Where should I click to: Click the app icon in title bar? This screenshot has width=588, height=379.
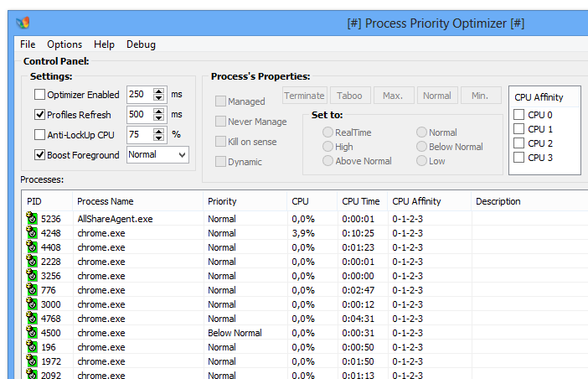pyautogui.click(x=23, y=23)
